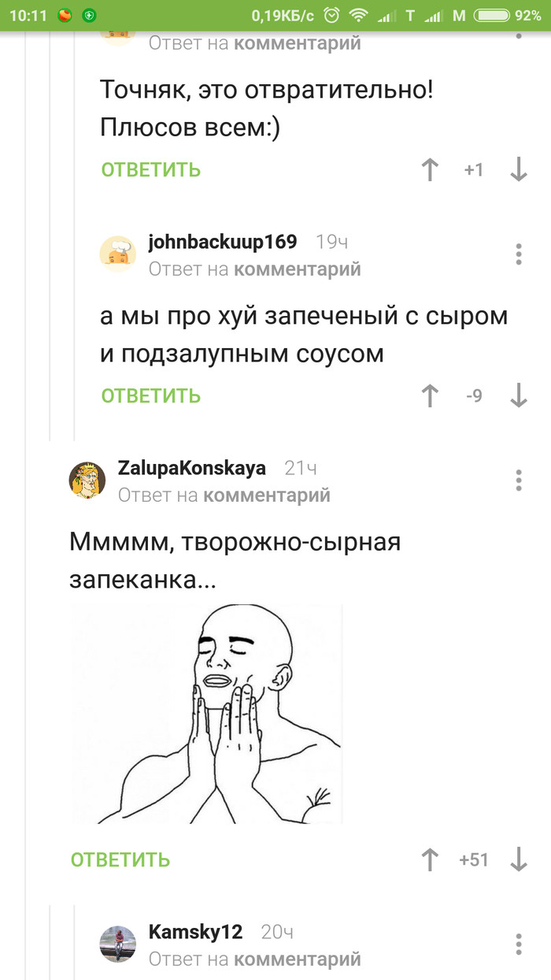Downvote the "Точняк, это отвратительно" comment
Viewport: 551px width, 980px height.
[x=518, y=169]
